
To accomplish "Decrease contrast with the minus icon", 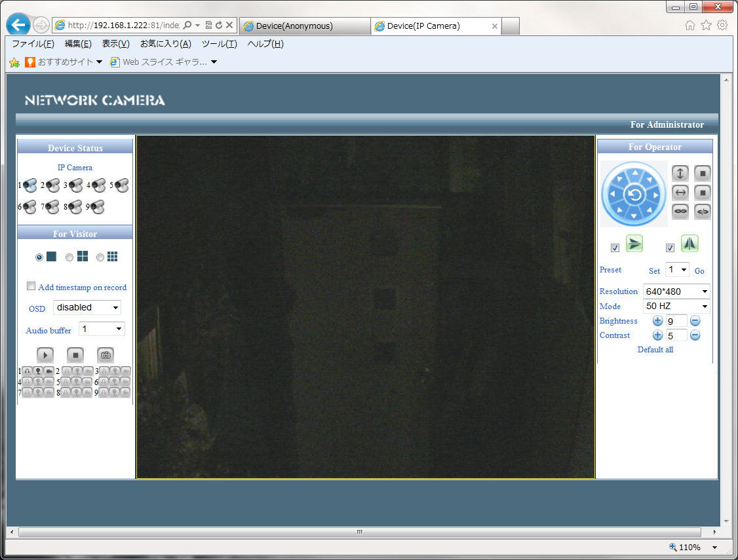I will [x=695, y=335].
